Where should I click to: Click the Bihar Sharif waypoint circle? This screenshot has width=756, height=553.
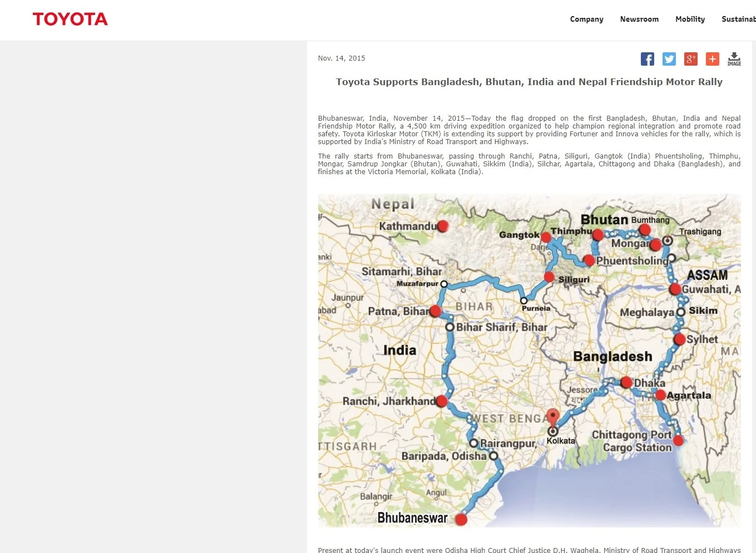(450, 327)
